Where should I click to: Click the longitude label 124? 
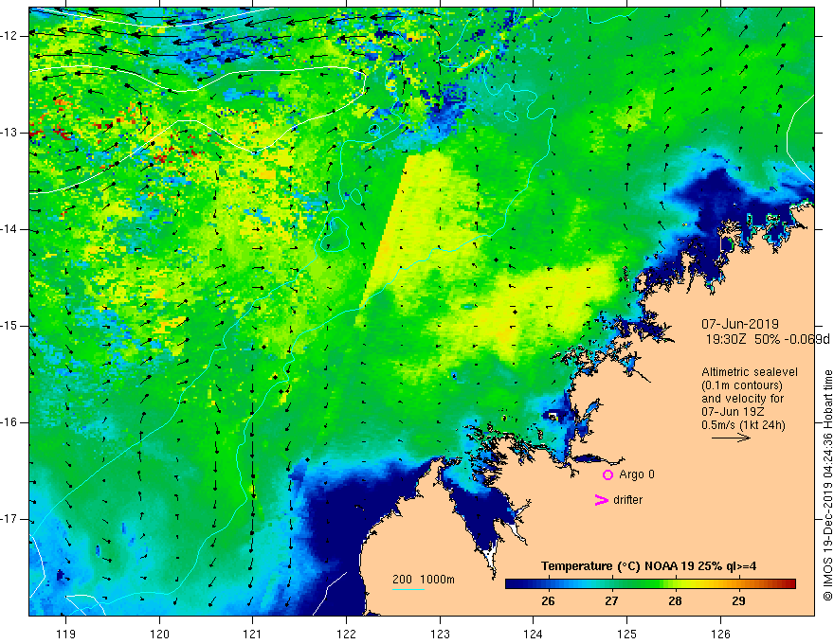534,634
